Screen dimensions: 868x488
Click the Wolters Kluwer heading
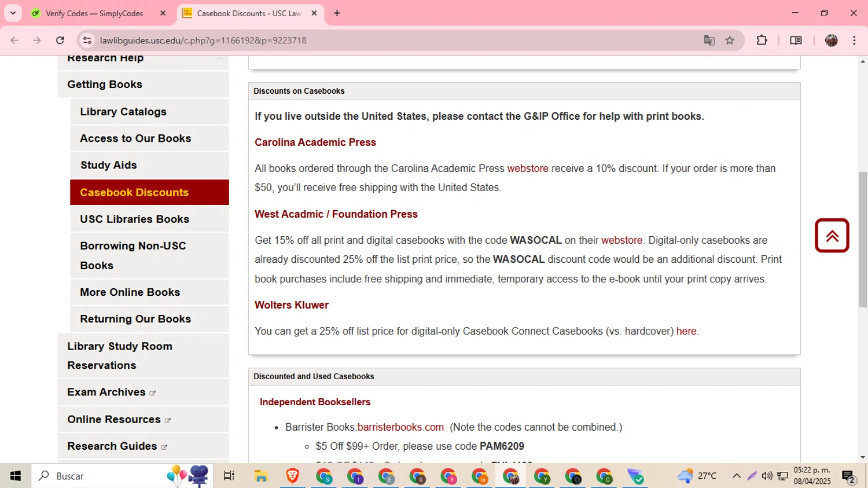click(x=292, y=305)
